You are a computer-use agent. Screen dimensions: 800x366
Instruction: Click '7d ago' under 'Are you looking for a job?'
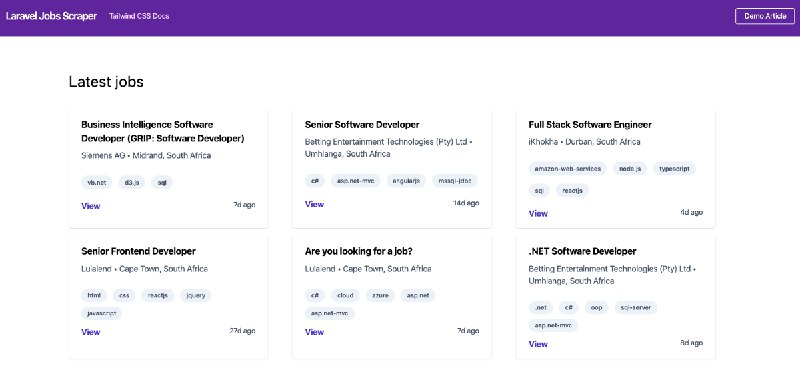pos(468,331)
